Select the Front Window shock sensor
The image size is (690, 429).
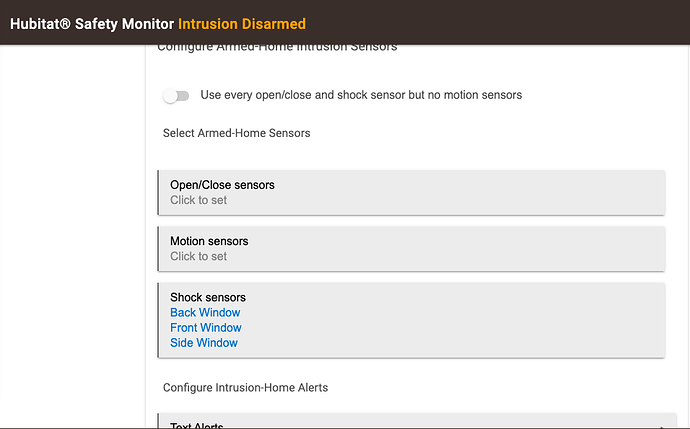206,328
